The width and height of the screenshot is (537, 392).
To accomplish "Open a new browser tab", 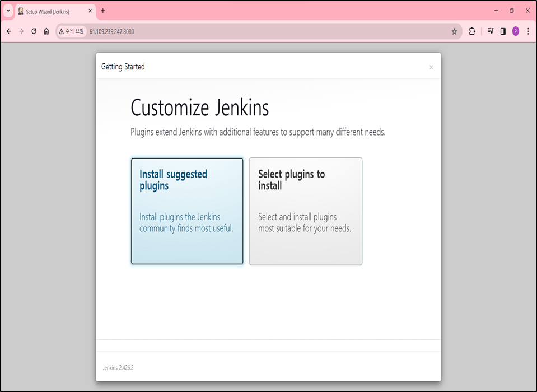I will click(102, 11).
